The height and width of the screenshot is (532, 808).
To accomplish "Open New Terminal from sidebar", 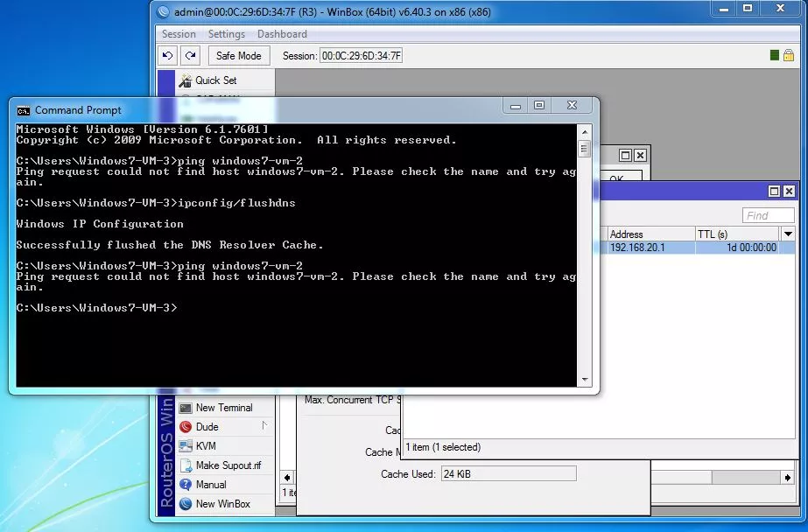I will pos(223,408).
